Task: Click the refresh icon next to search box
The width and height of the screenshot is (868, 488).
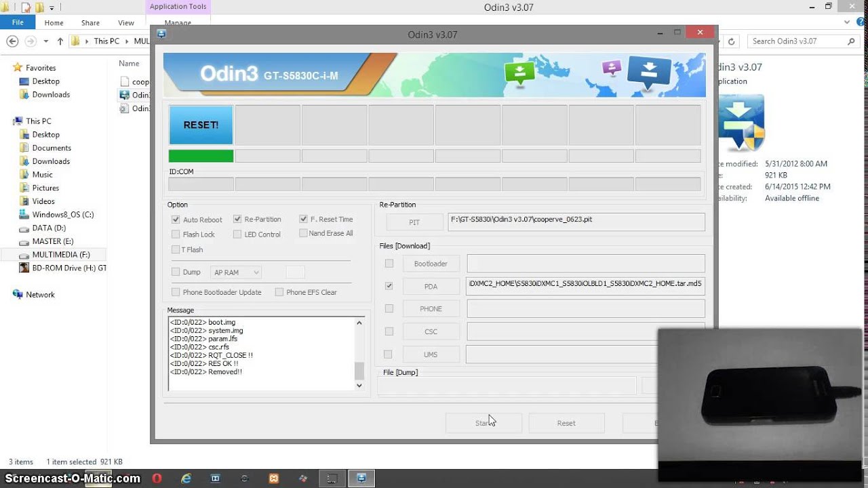Action: tap(731, 41)
